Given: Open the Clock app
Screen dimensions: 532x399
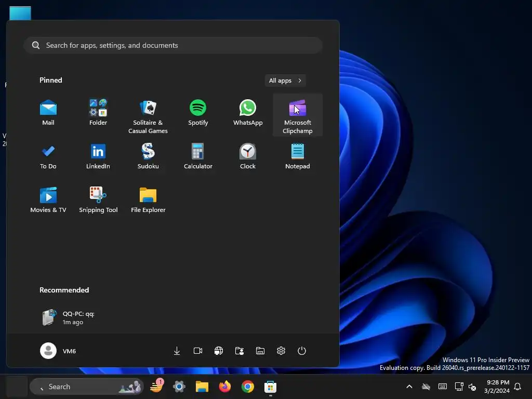Looking at the screenshot, I should pyautogui.click(x=248, y=157).
